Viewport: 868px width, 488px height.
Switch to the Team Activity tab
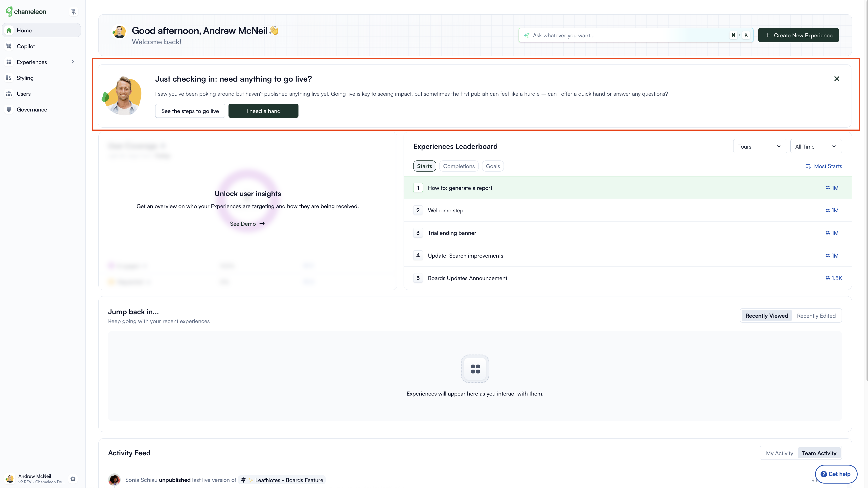click(x=819, y=453)
